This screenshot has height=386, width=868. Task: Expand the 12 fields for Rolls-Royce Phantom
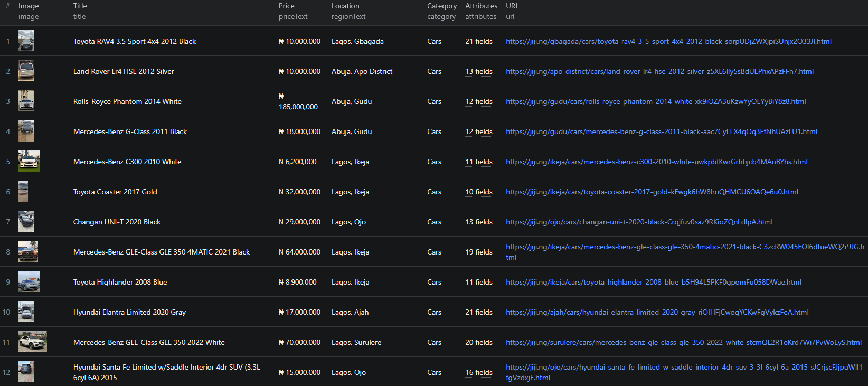tap(479, 101)
